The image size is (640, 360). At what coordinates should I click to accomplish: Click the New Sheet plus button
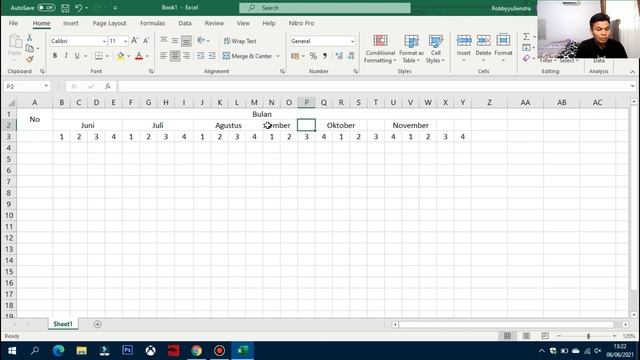tap(97, 324)
